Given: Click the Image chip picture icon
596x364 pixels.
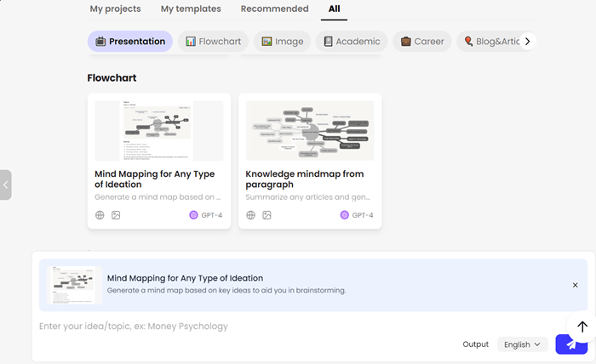Looking at the screenshot, I should (x=266, y=42).
